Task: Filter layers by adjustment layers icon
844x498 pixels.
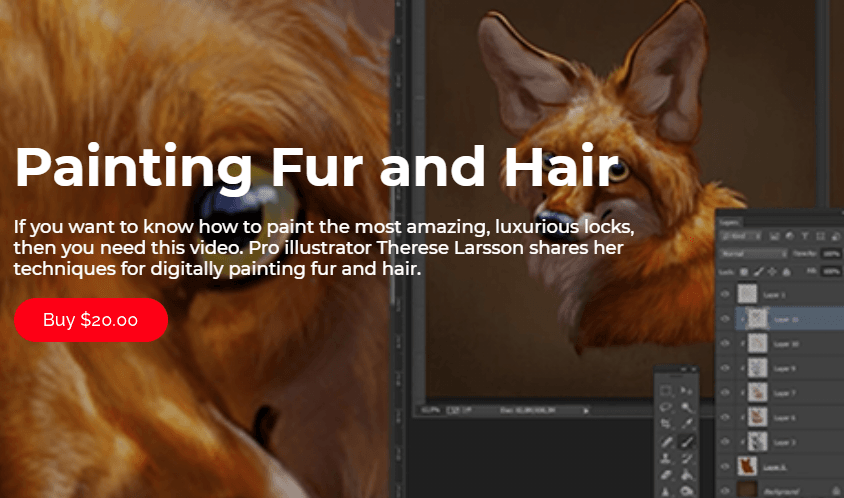Action: [x=790, y=236]
